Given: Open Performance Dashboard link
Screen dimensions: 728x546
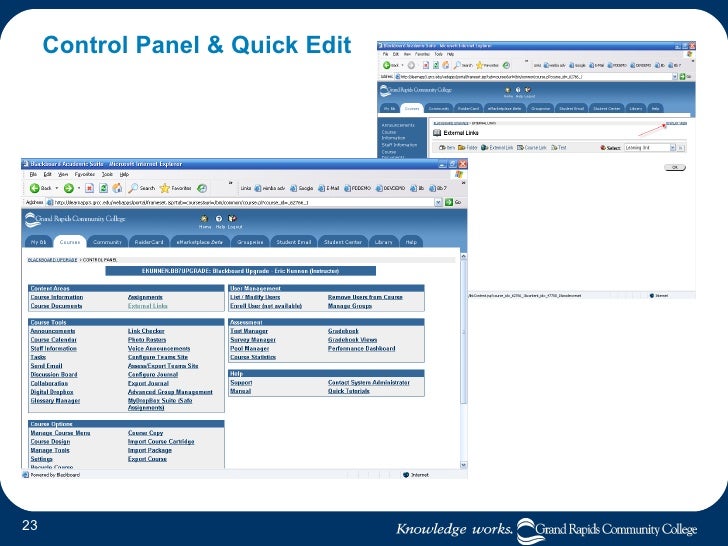Looking at the screenshot, I should point(361,349).
